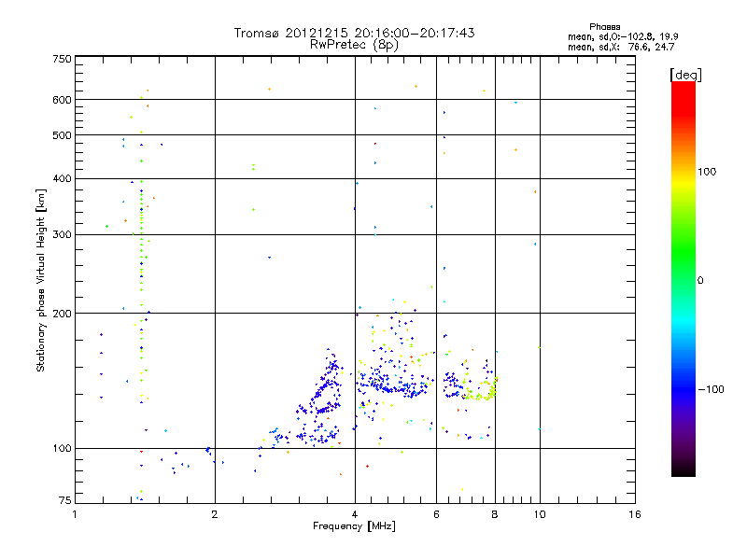Image resolution: width=747 pixels, height=560 pixels.
Task: Click the 'Frequency [MHz]' axis label
Action: tap(354, 526)
